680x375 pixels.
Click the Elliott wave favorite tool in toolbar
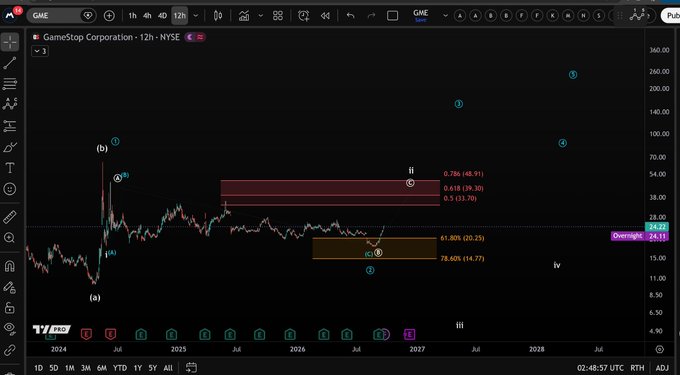[638, 15]
